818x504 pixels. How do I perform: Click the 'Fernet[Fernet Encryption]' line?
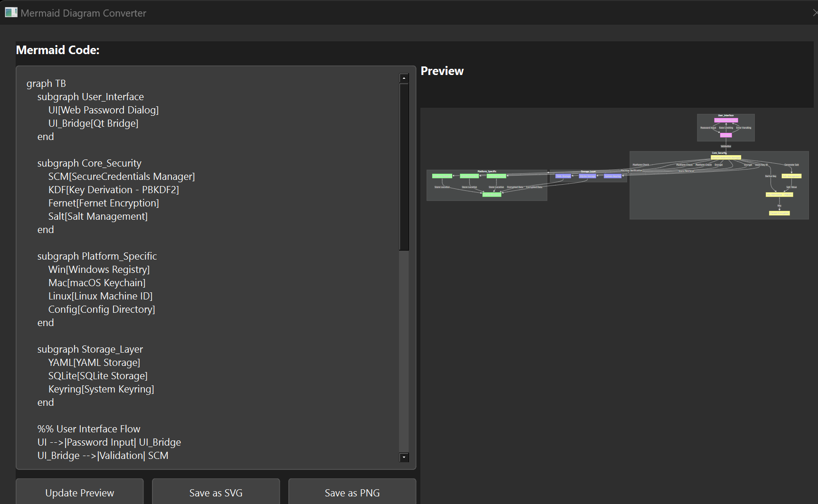104,203
